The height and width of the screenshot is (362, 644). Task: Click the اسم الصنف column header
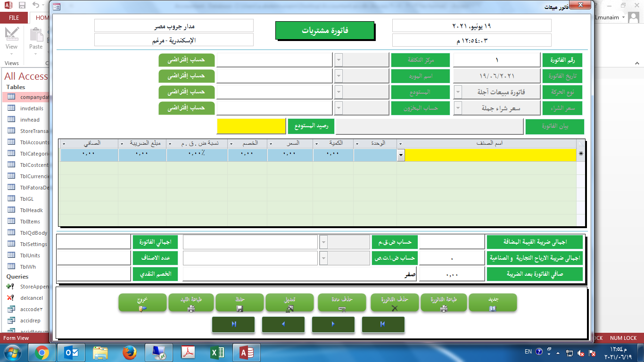pyautogui.click(x=487, y=143)
